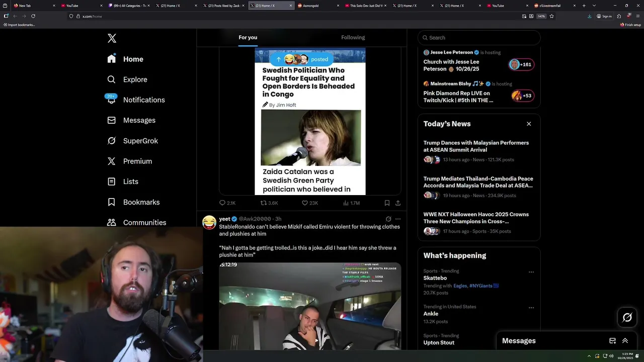Screen dimensions: 644x362
Task: Open WWE NXT Halloween Havoc story
Action: pyautogui.click(x=476, y=218)
